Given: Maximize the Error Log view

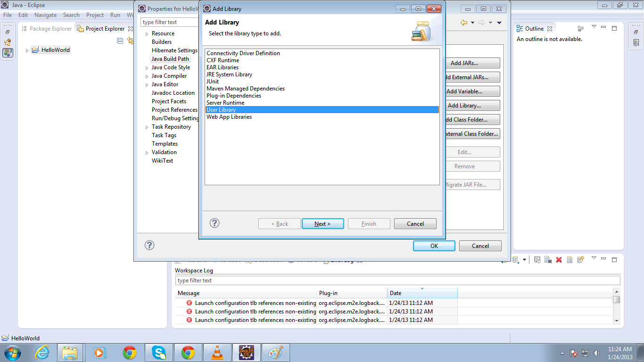Looking at the screenshot, I should pos(614,259).
